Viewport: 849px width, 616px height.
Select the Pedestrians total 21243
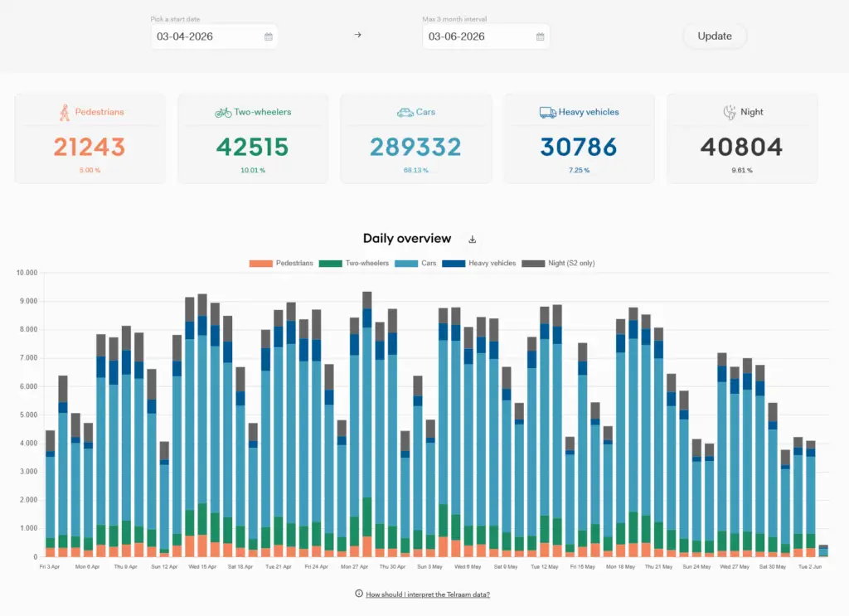tap(90, 147)
